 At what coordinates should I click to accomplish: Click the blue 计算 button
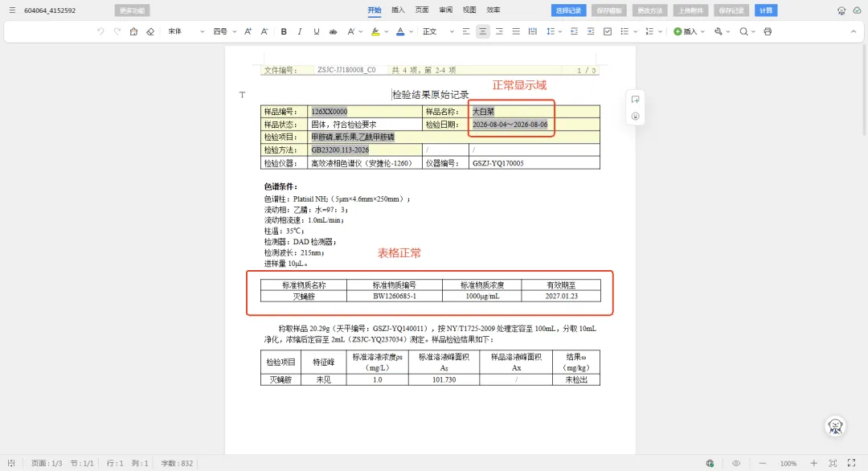(x=766, y=10)
